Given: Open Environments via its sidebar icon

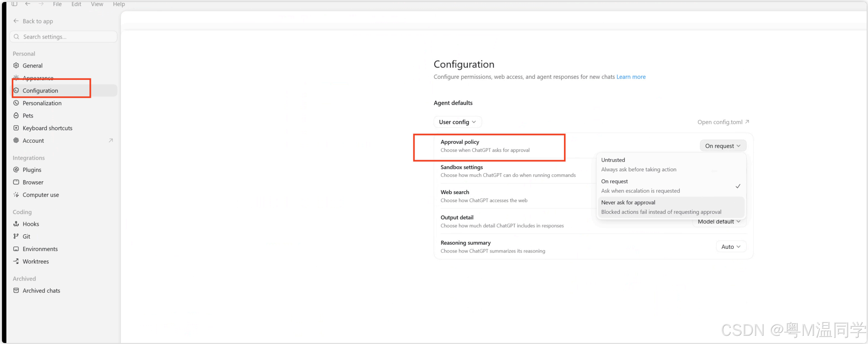Looking at the screenshot, I should coord(16,249).
